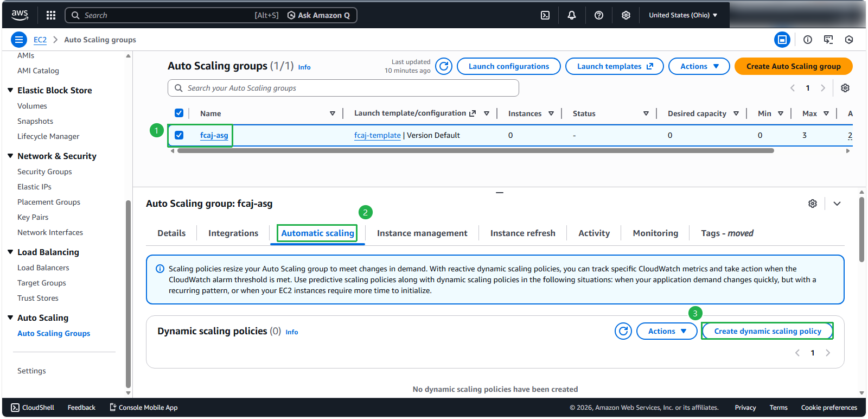
Task: Open the Actions dropdown for dynamic scaling policies
Action: tap(667, 331)
